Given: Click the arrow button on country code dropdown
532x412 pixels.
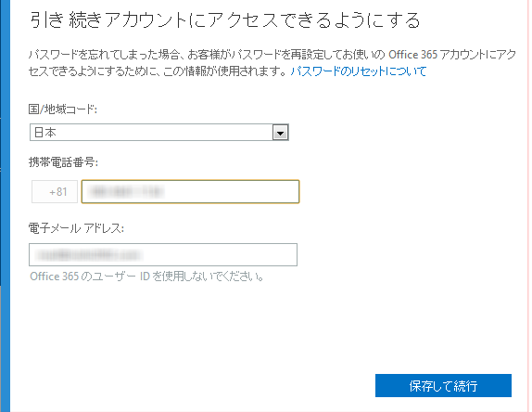Looking at the screenshot, I should pos(280,133).
